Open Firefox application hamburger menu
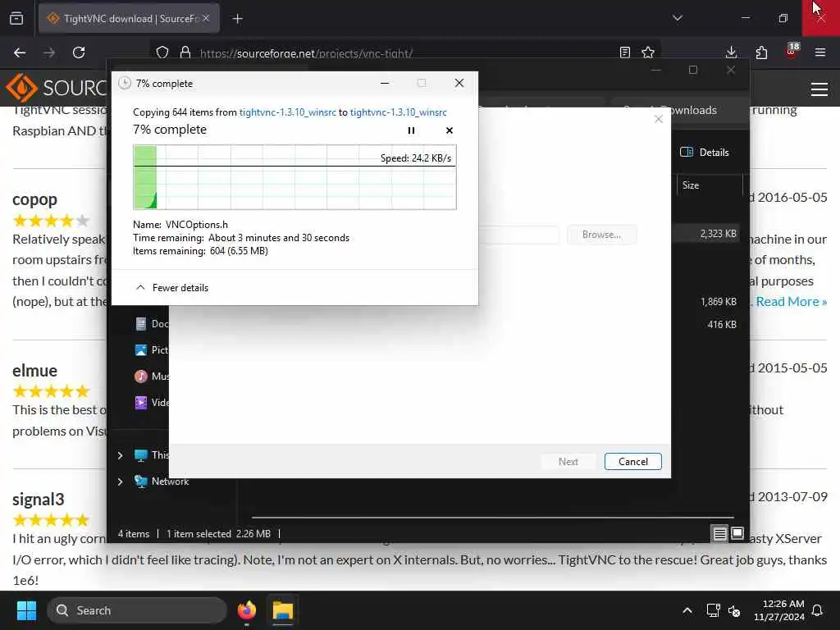 pos(820,52)
